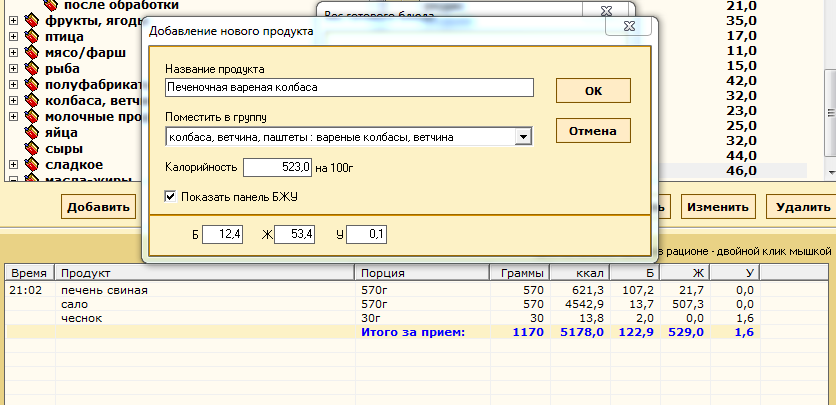Click the 'мясо/фарш' category icon
Screen dimensions: 836x405
point(32,53)
